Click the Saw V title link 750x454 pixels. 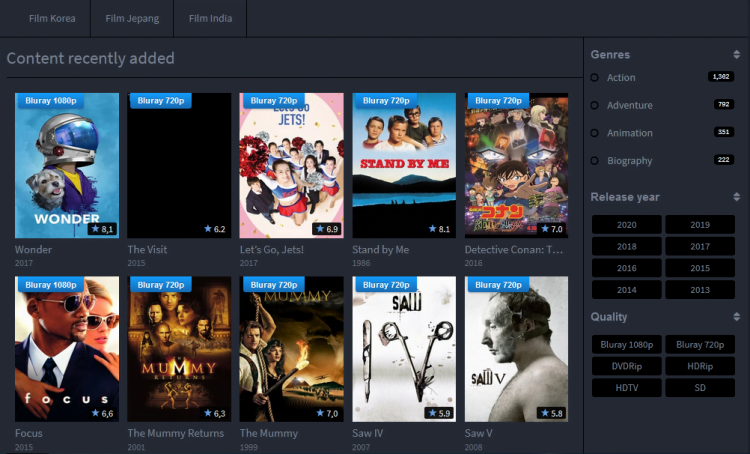click(478, 433)
